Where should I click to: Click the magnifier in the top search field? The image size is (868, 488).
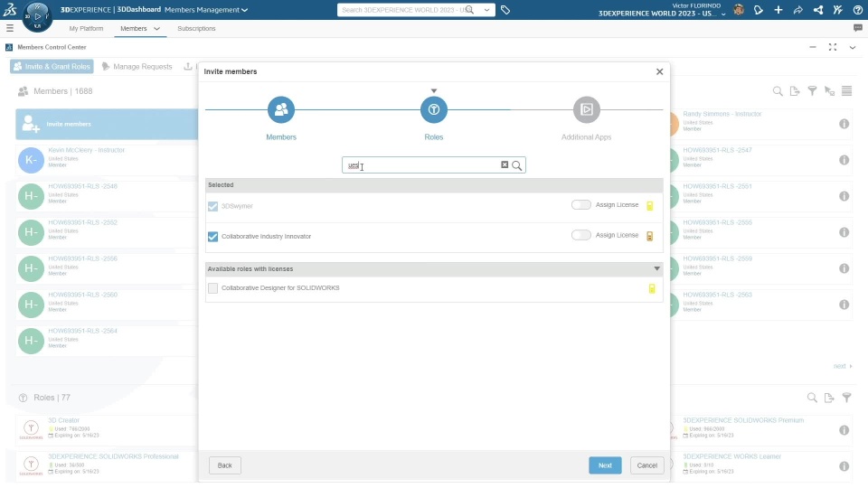tap(469, 10)
